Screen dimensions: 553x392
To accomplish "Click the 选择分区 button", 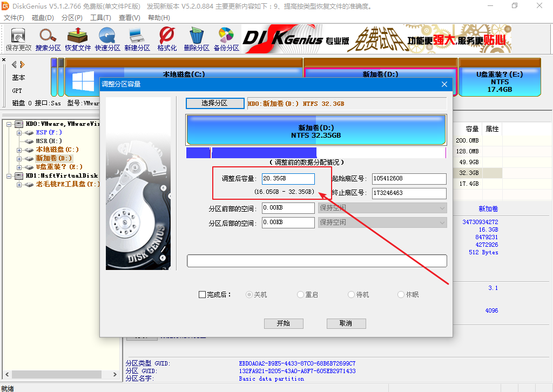I will tap(215, 103).
